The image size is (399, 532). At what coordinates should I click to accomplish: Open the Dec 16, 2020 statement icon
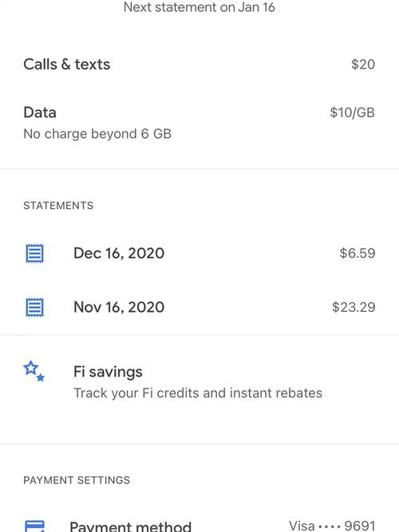34,253
